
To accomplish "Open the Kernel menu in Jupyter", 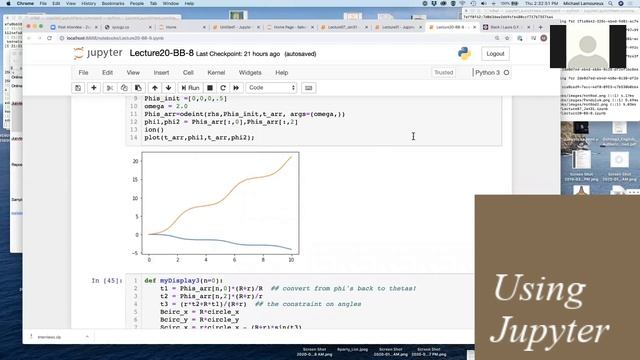I will click(x=216, y=73).
